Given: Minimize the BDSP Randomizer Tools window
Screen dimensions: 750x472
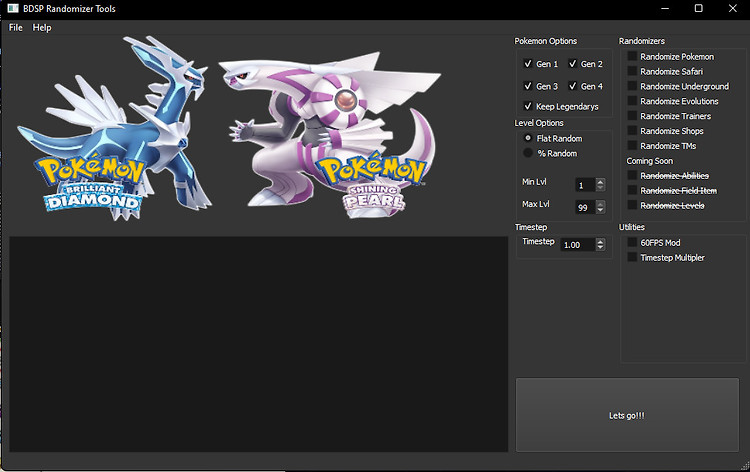Looking at the screenshot, I should coord(664,8).
